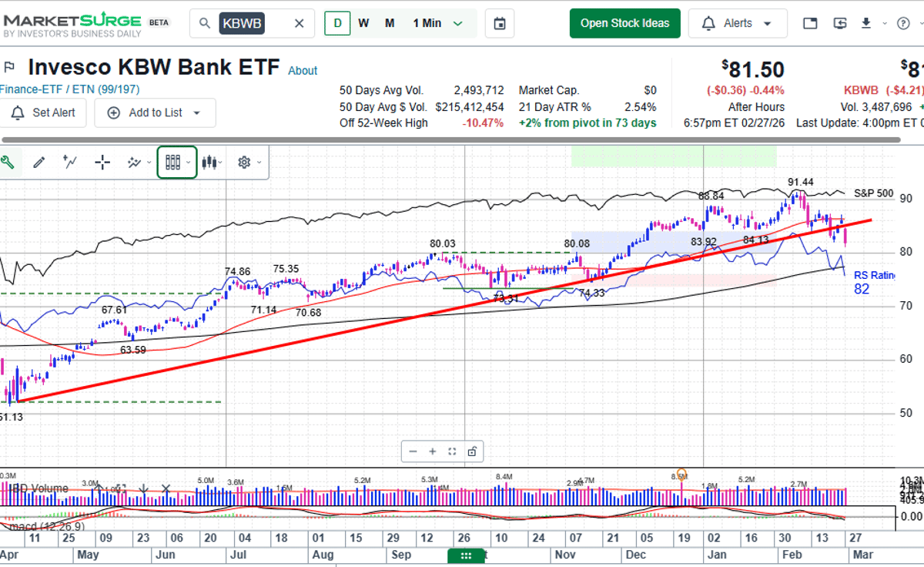
Task: Select the D daily timeframe tab
Action: click(x=336, y=23)
